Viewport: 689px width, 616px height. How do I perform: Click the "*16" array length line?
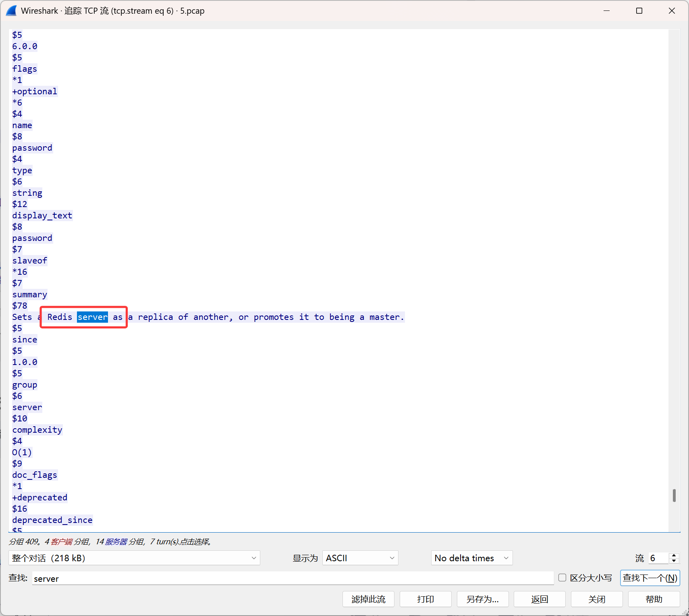click(20, 272)
